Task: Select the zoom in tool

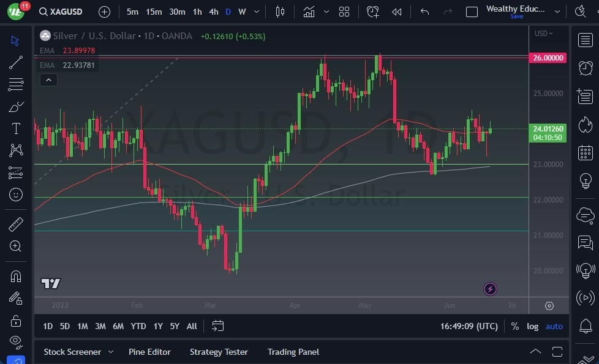Action: coord(16,247)
